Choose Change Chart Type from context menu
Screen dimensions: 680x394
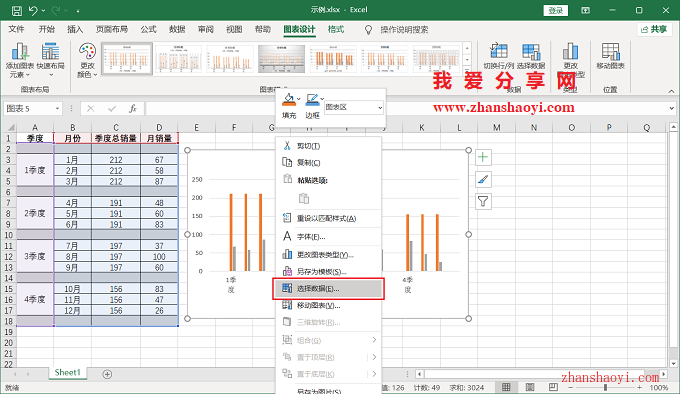(328, 255)
